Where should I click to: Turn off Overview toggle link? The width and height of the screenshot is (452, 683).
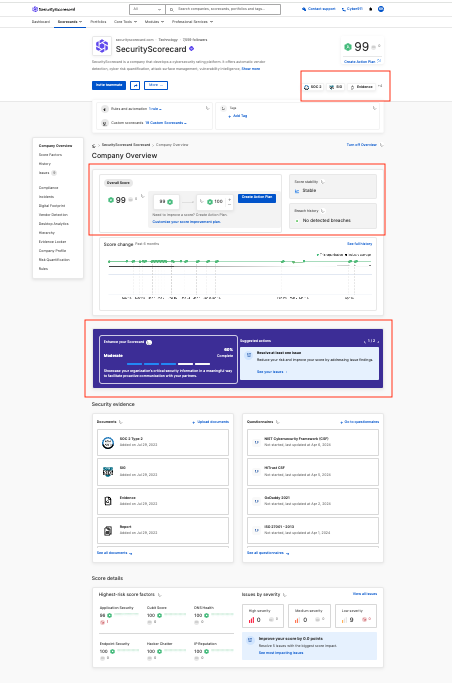click(x=361, y=145)
